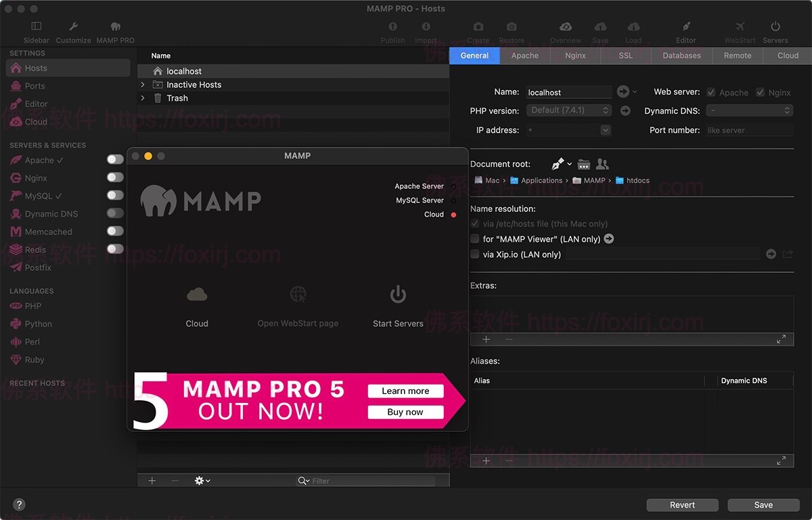Click the Save button at bottom right
The image size is (812, 520).
click(763, 505)
